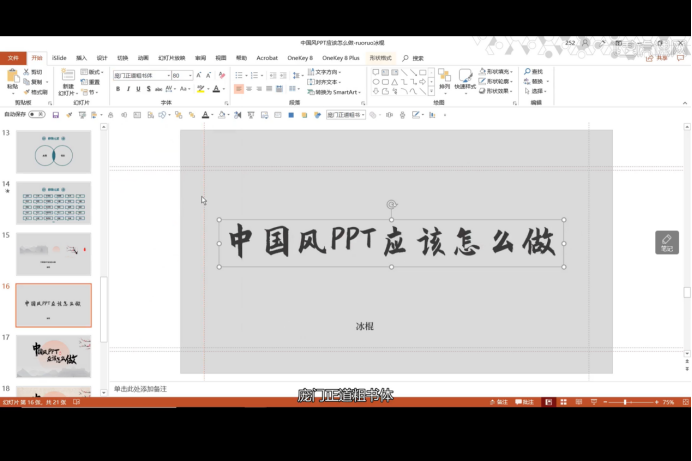Image resolution: width=692 pixels, height=461 pixels.
Task: Select the oval shape in the gallery
Action: pyautogui.click(x=376, y=82)
